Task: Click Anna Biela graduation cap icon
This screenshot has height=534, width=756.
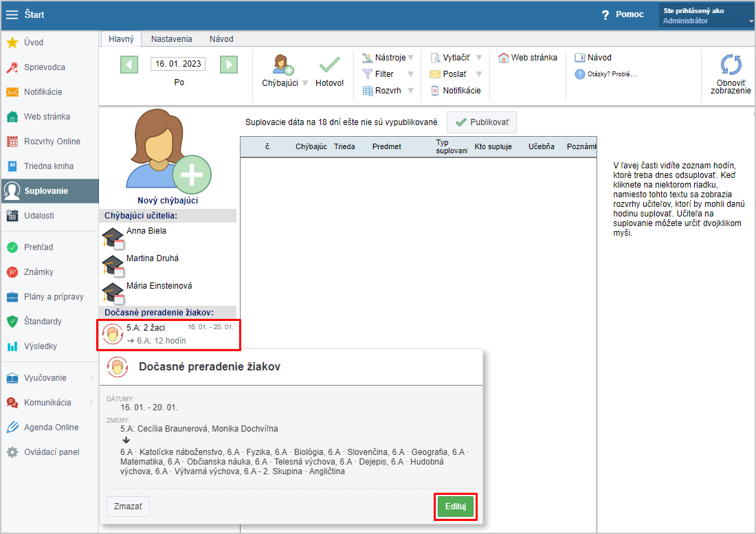Action: (113, 238)
